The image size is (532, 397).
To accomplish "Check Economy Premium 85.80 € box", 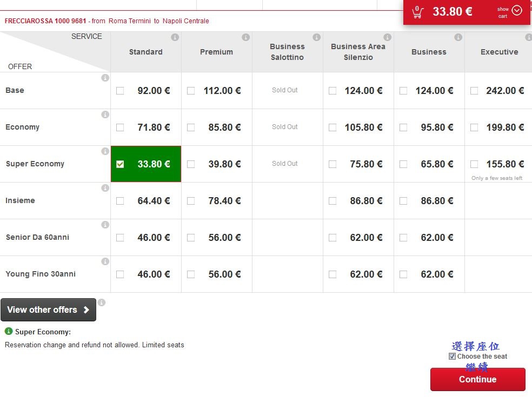I will pyautogui.click(x=191, y=127).
